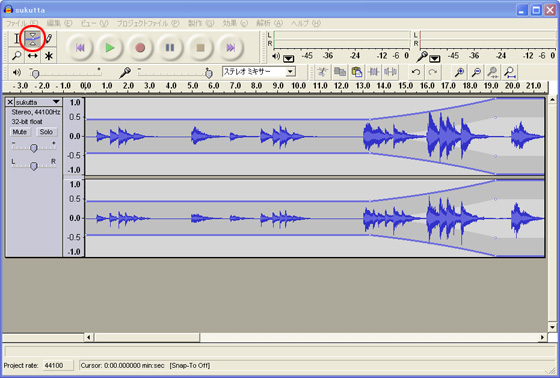The image size is (560, 378).
Task: Click the Snap-To Off status text
Action: (x=190, y=365)
